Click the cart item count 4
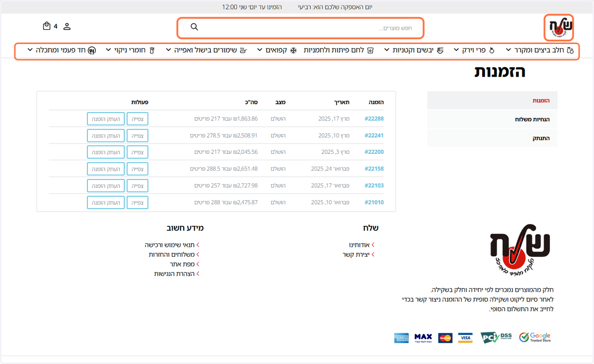 55,26
